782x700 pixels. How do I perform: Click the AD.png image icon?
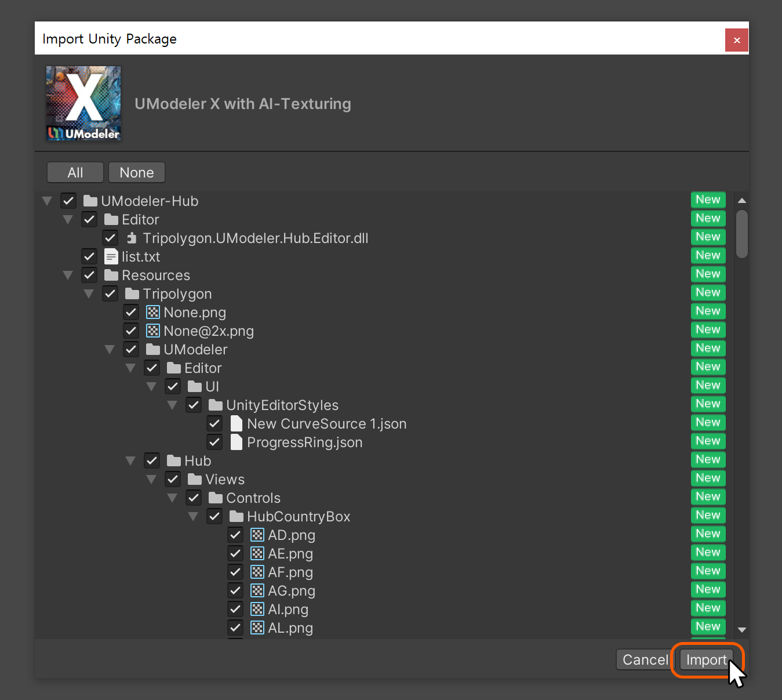257,535
